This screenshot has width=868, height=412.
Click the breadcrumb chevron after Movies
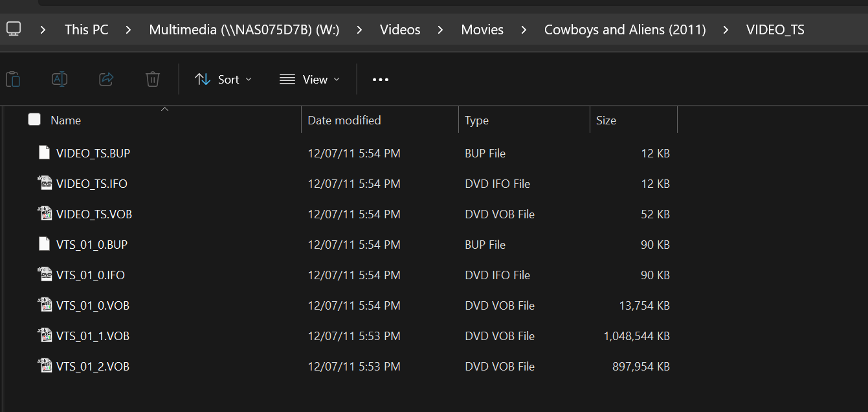pos(523,29)
